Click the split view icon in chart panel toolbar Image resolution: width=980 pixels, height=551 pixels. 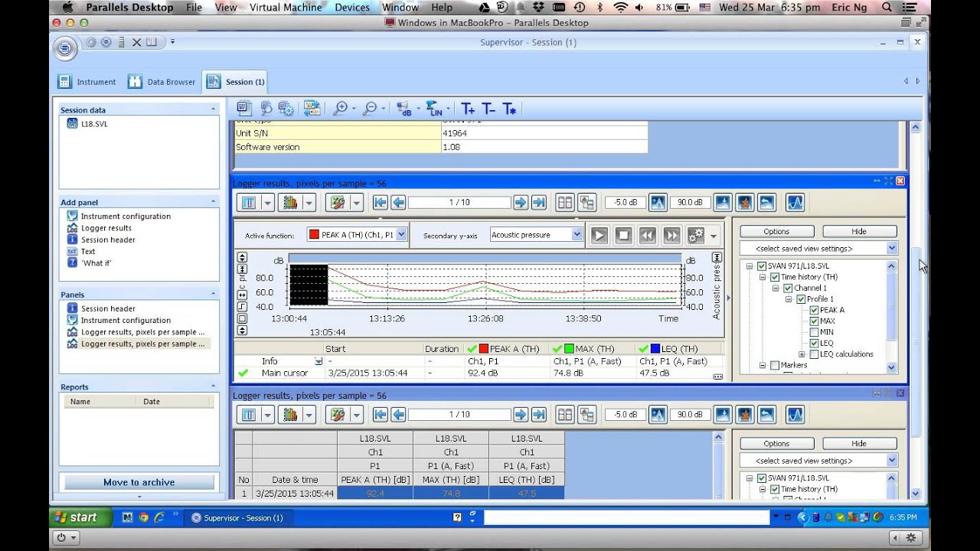coord(565,202)
